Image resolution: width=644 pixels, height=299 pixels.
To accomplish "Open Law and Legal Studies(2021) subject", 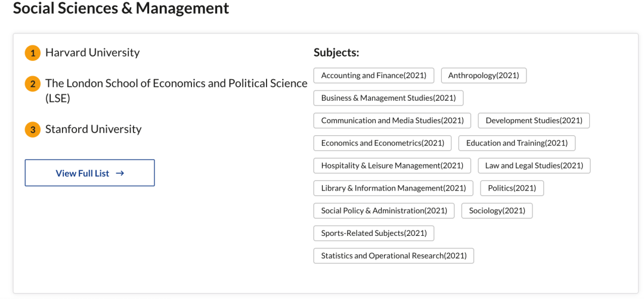I will (534, 166).
